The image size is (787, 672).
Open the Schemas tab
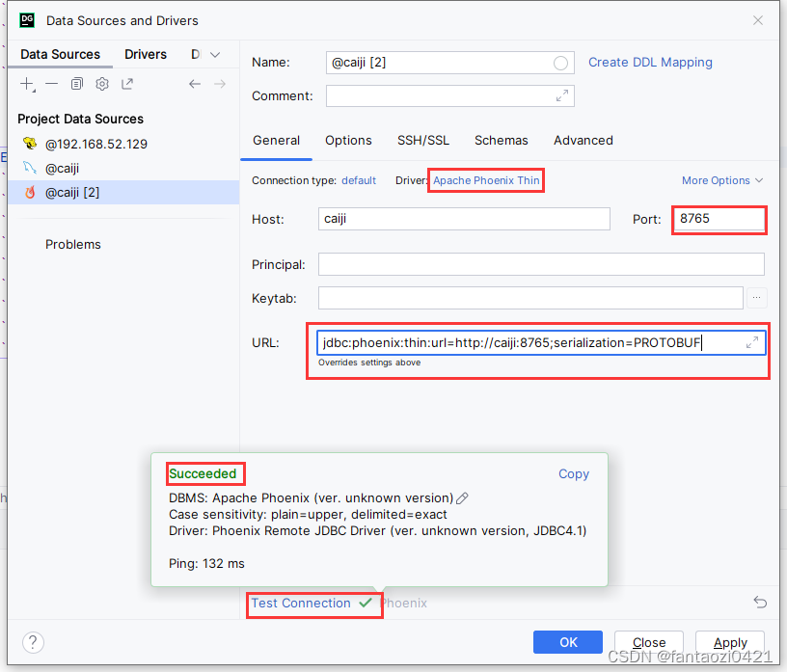(x=501, y=141)
